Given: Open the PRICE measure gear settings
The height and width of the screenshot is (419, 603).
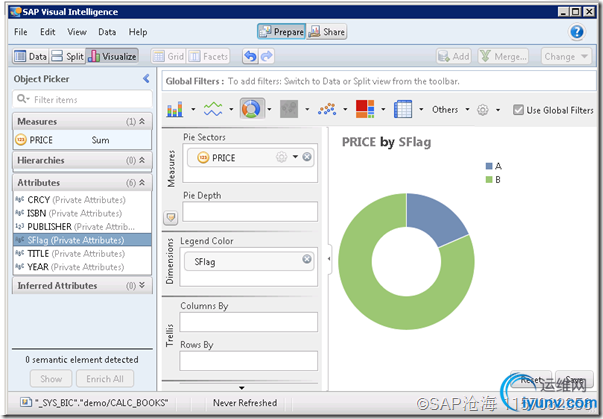Looking at the screenshot, I should point(282,157).
